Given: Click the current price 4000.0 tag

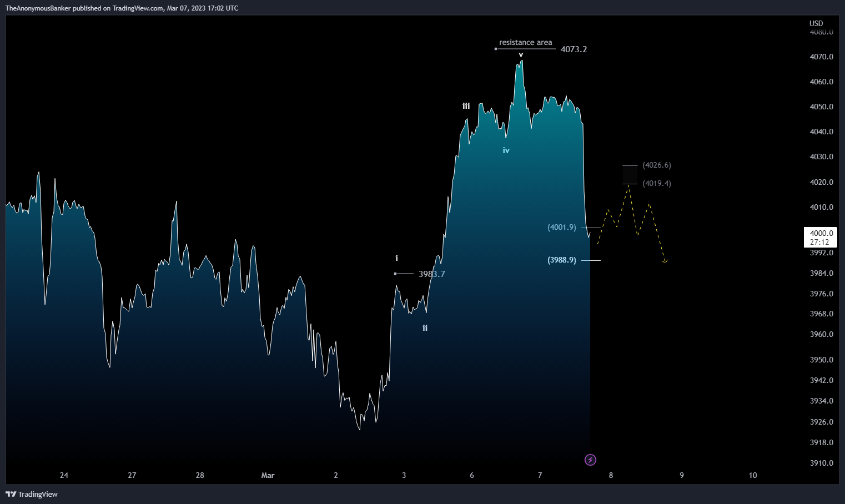Looking at the screenshot, I should (x=821, y=238).
